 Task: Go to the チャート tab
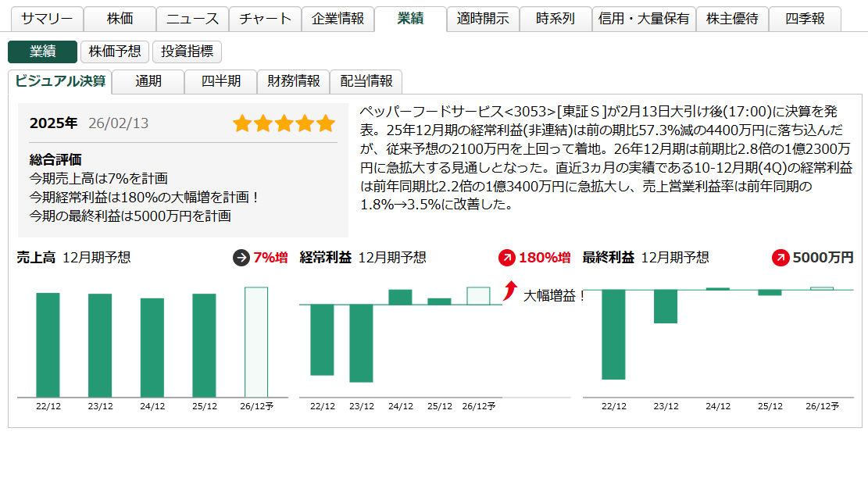[265, 16]
